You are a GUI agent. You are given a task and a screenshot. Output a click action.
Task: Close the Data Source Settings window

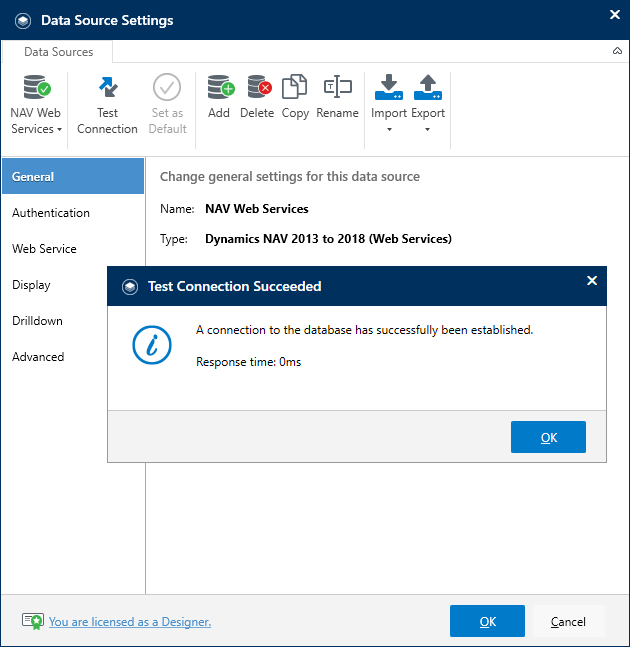pyautogui.click(x=615, y=14)
